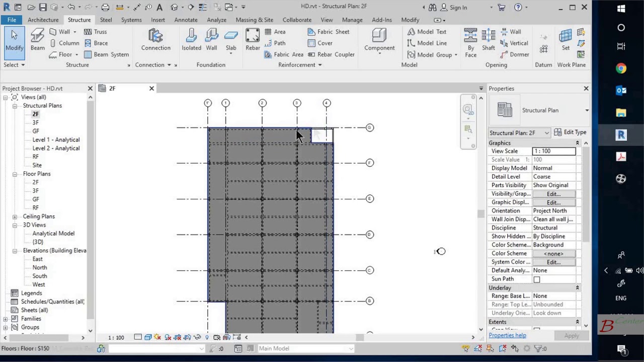Screen dimensions: 644x362
Task: Click the By Face opening tool
Action: (470, 43)
